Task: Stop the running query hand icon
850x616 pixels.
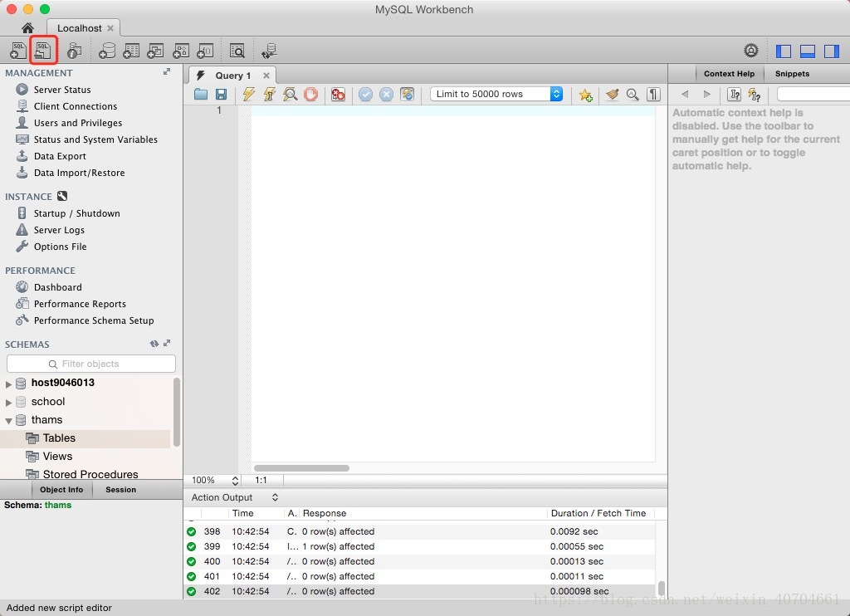Action: pyautogui.click(x=310, y=94)
